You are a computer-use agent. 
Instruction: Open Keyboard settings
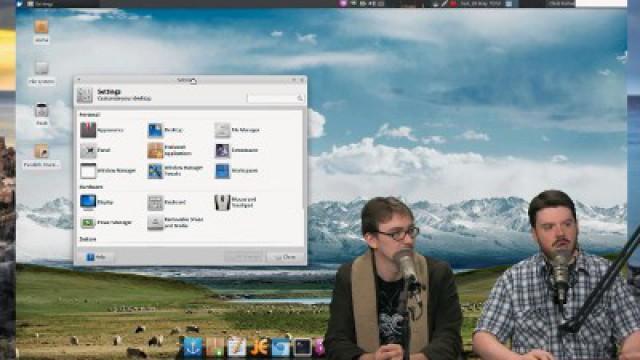pos(167,202)
